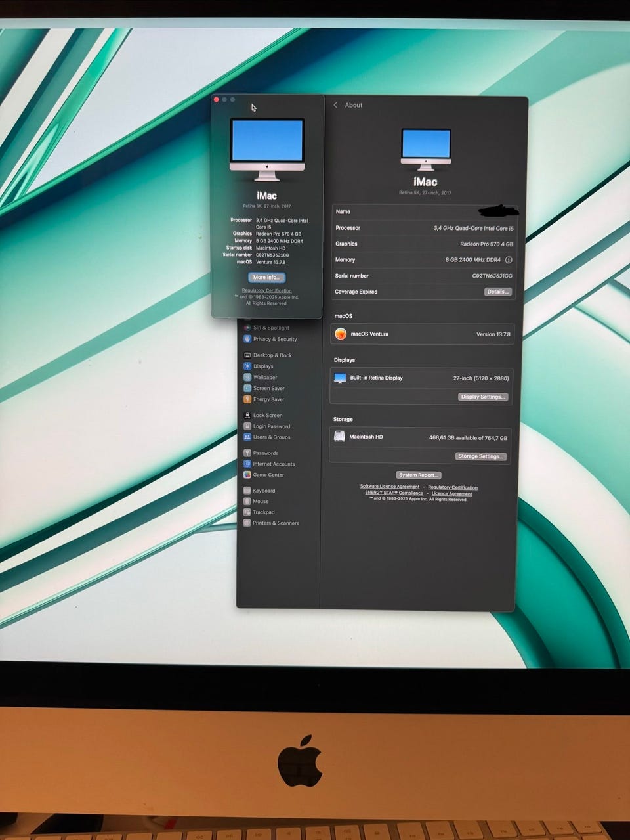Click the Macintosh HD drive icon
This screenshot has height=840, width=630.
click(x=339, y=436)
